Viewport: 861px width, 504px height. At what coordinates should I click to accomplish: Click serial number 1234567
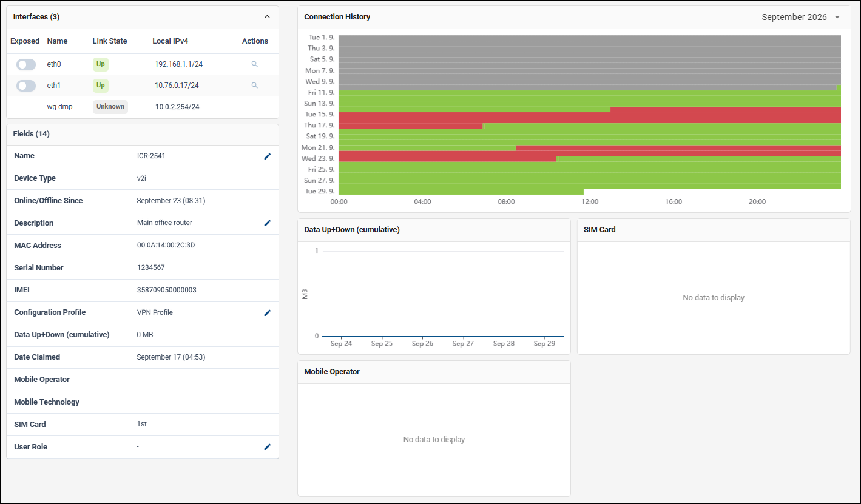click(150, 268)
